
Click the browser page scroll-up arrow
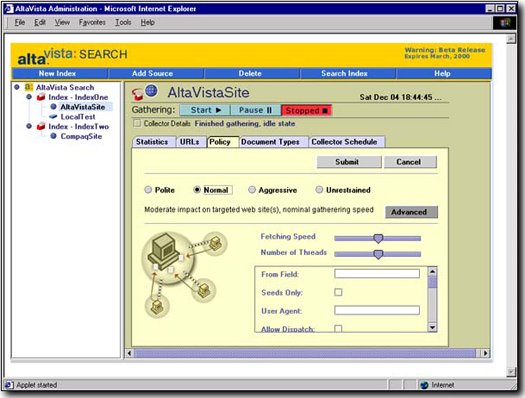click(x=511, y=39)
